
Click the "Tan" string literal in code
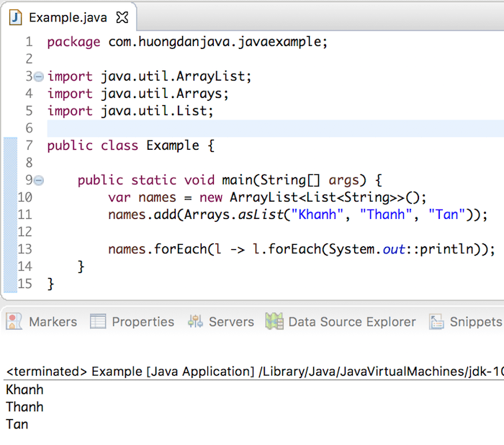tap(447, 215)
